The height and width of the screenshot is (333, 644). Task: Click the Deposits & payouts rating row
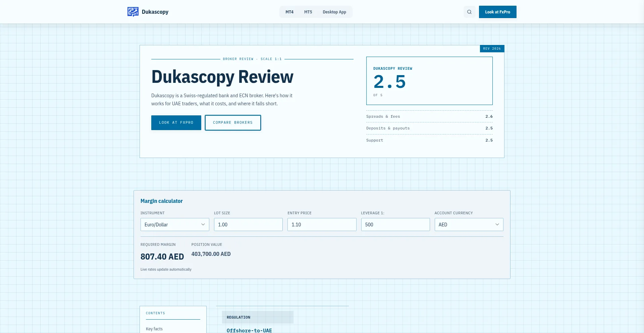(x=429, y=128)
